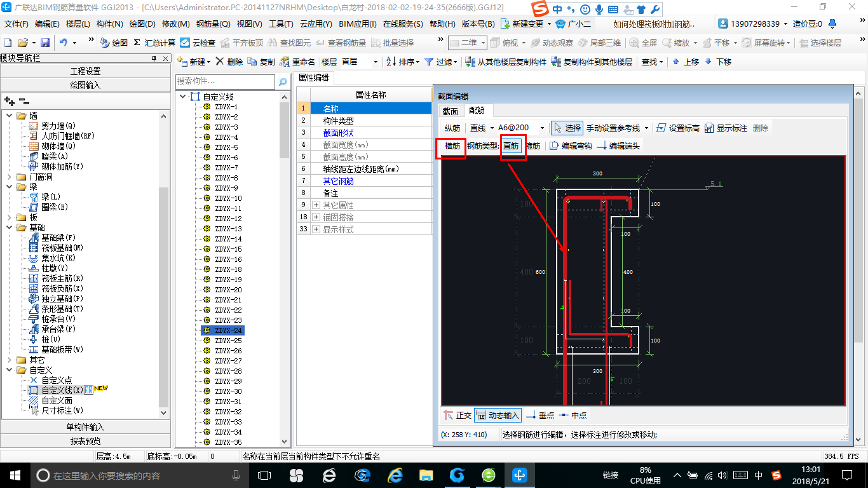Image resolution: width=868 pixels, height=488 pixels.
Task: Expand the 板 tree node
Action: (x=9, y=217)
